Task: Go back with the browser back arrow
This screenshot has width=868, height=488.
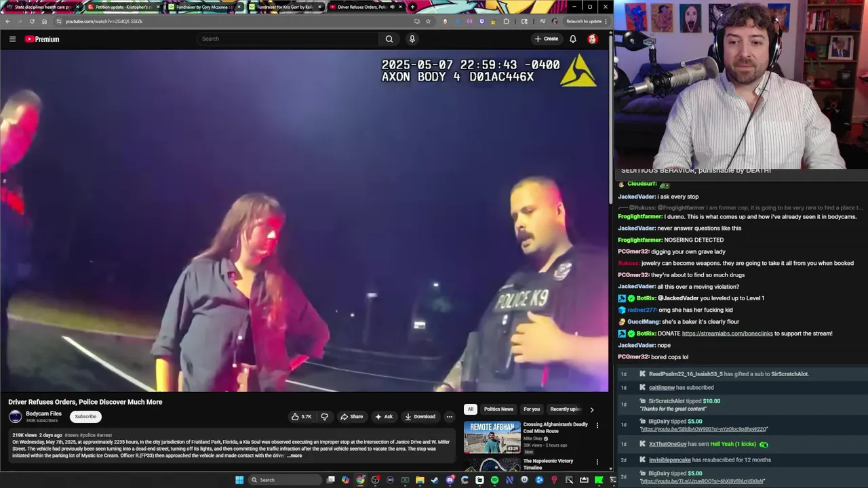Action: [7, 21]
